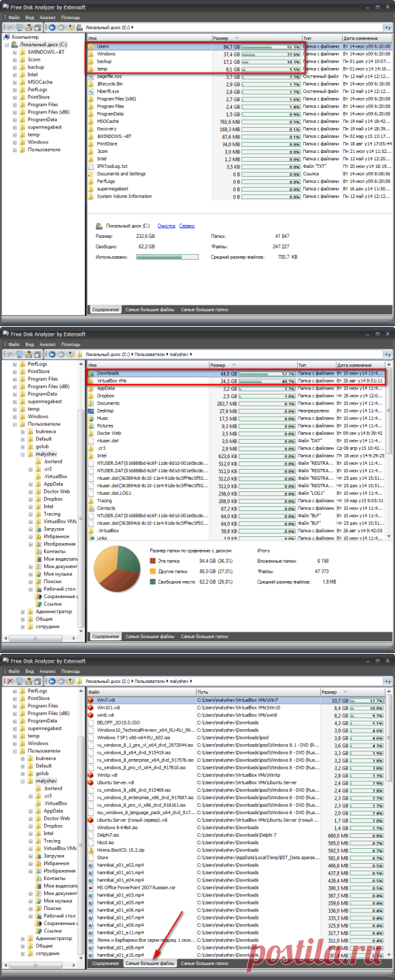Click Back arrow in middle window toolbar
The image size is (395, 980).
click(x=52, y=354)
